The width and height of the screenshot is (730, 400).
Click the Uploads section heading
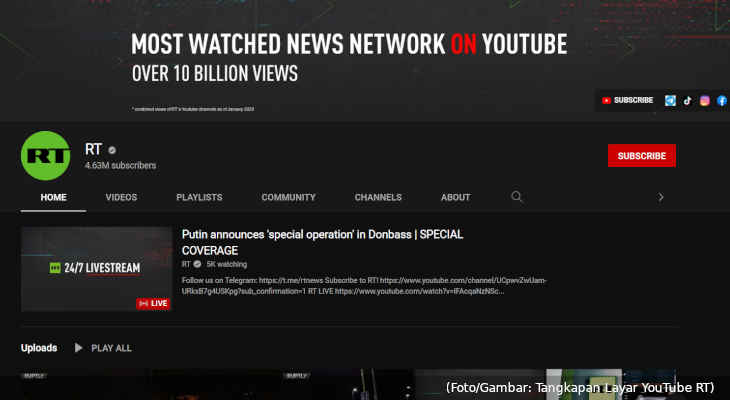point(39,348)
